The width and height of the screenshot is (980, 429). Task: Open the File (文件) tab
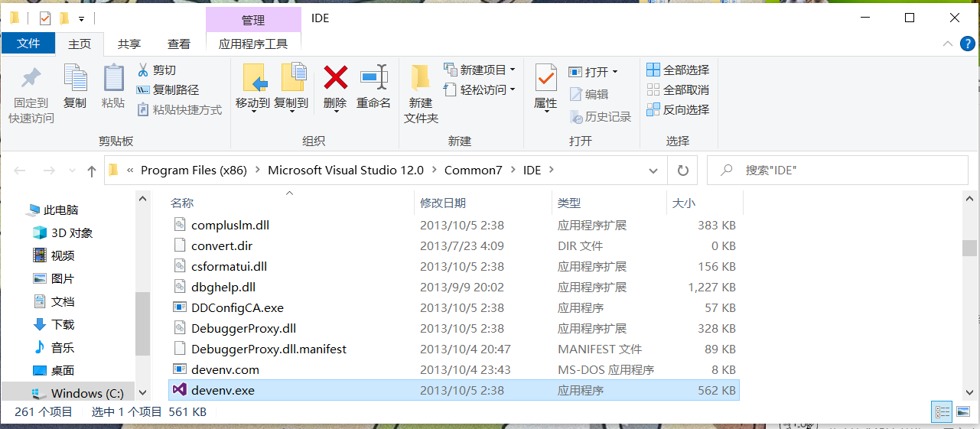pos(28,44)
